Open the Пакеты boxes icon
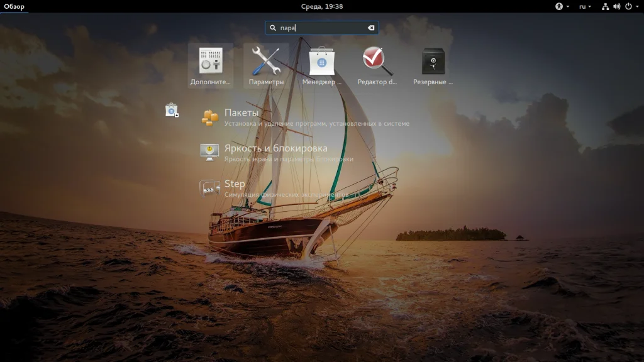Screen dimensions: 644x362 coord(210,118)
